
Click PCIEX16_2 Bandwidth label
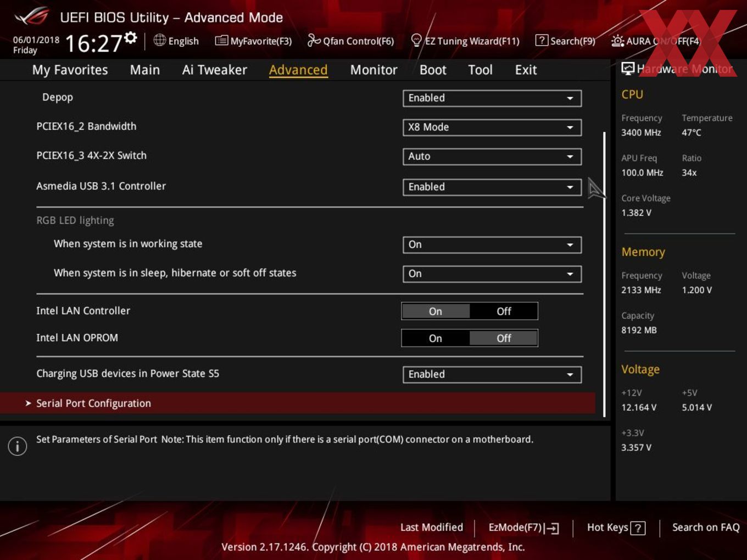(86, 126)
